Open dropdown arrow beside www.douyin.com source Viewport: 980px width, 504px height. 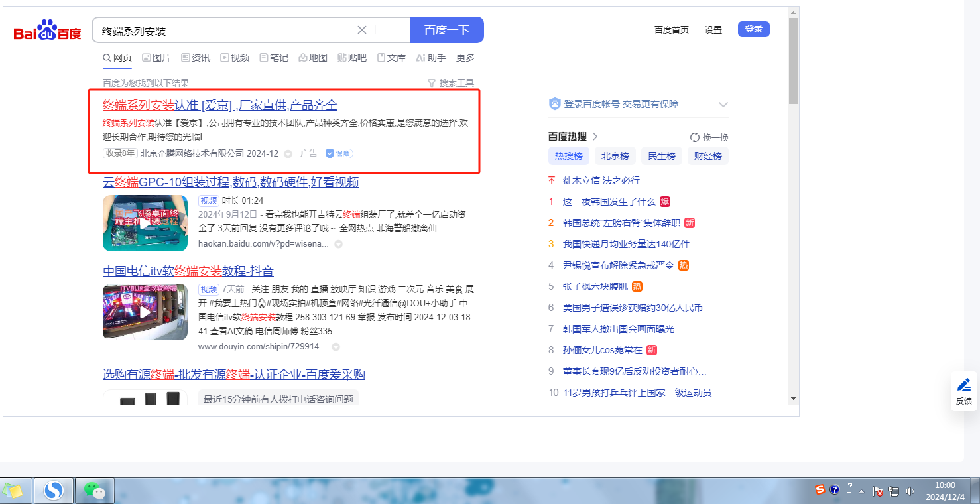tap(336, 347)
